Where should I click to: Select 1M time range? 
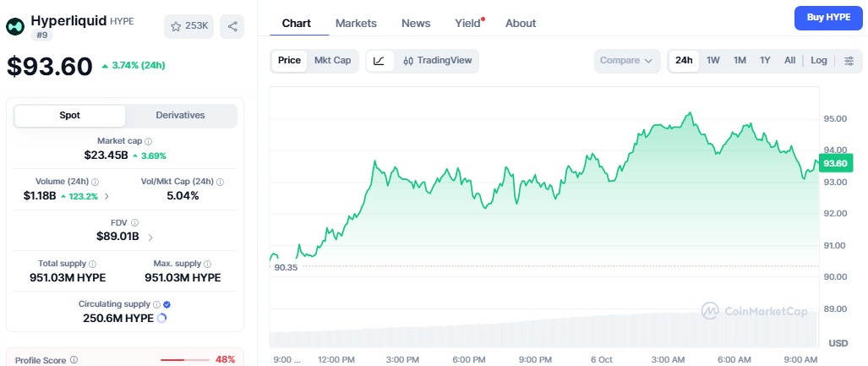point(740,60)
